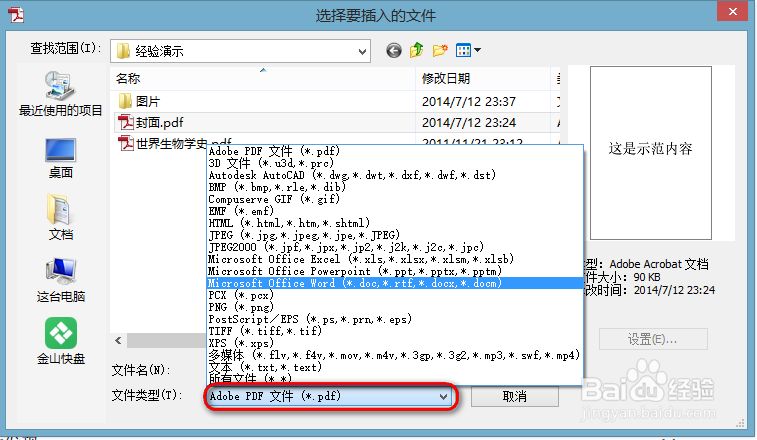Choose EMF (*.emf) file type

(394, 211)
